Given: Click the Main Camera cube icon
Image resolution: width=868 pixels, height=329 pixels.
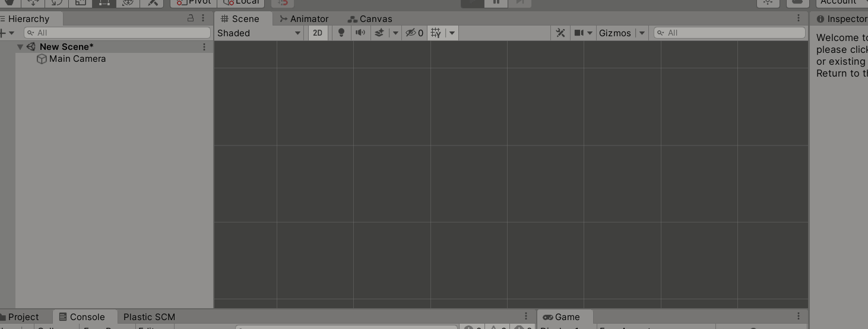Looking at the screenshot, I should [x=42, y=59].
